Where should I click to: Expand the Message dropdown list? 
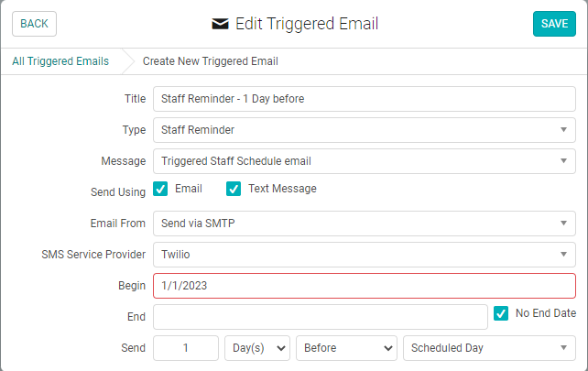(365, 161)
